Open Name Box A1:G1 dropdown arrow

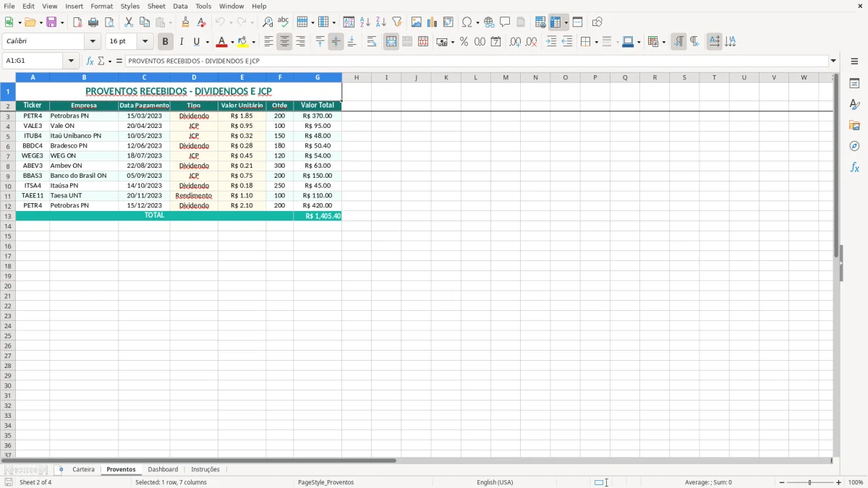click(x=71, y=61)
